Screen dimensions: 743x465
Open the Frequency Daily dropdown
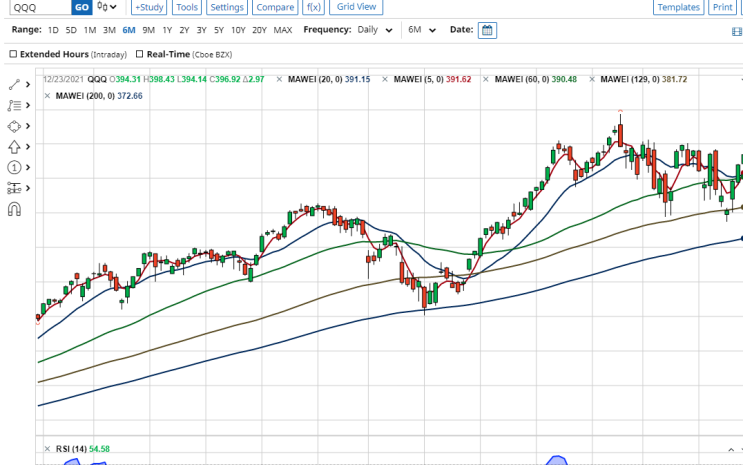375,30
